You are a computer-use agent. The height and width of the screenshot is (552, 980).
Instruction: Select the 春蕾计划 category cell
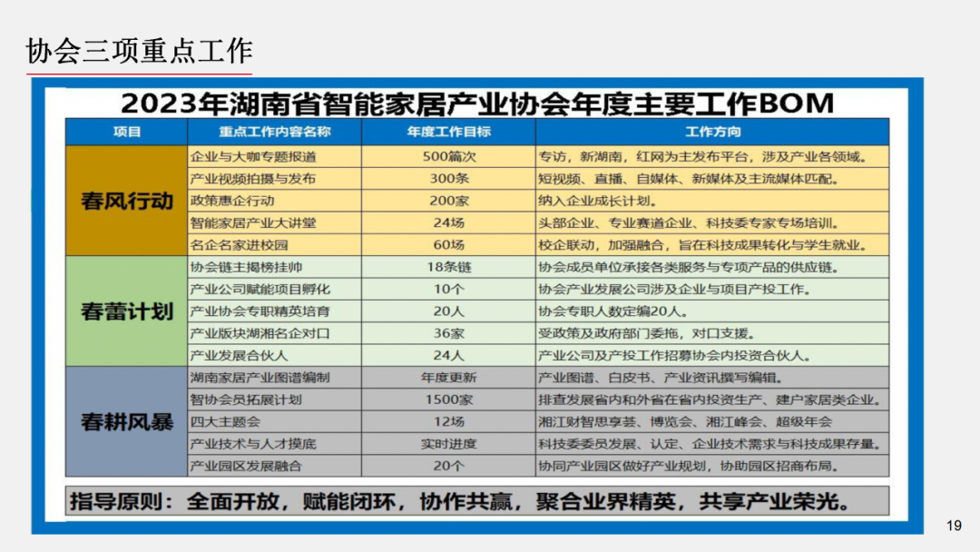click(x=126, y=311)
